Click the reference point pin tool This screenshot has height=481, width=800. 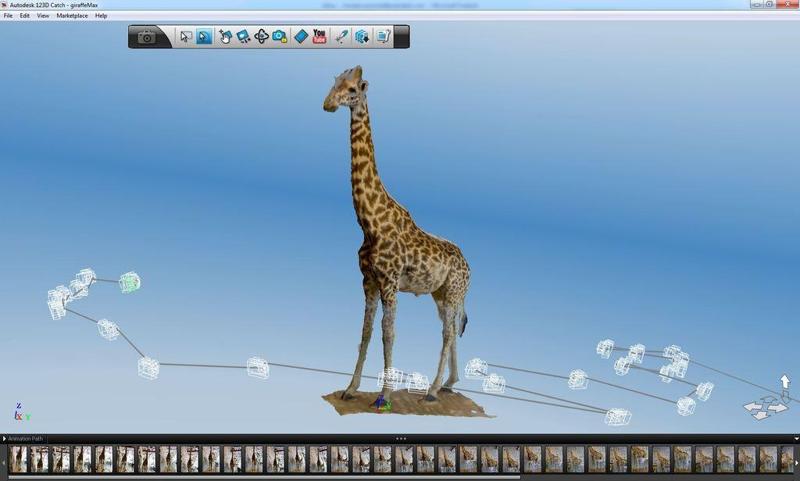(341, 36)
